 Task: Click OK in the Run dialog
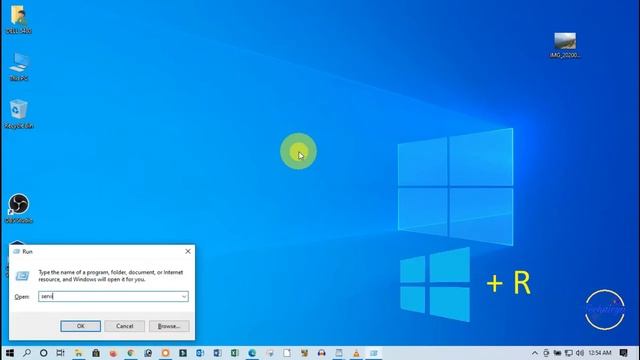(x=80, y=326)
